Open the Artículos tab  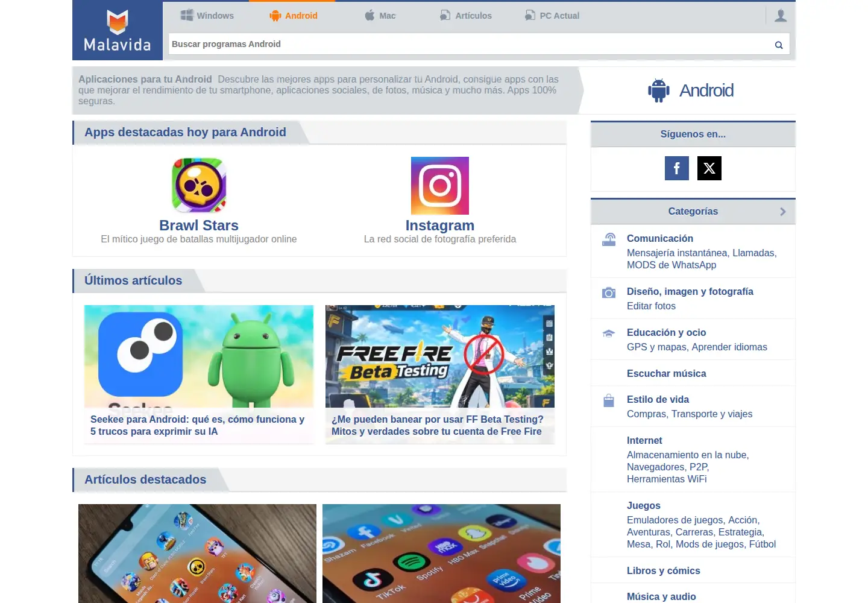[465, 16]
